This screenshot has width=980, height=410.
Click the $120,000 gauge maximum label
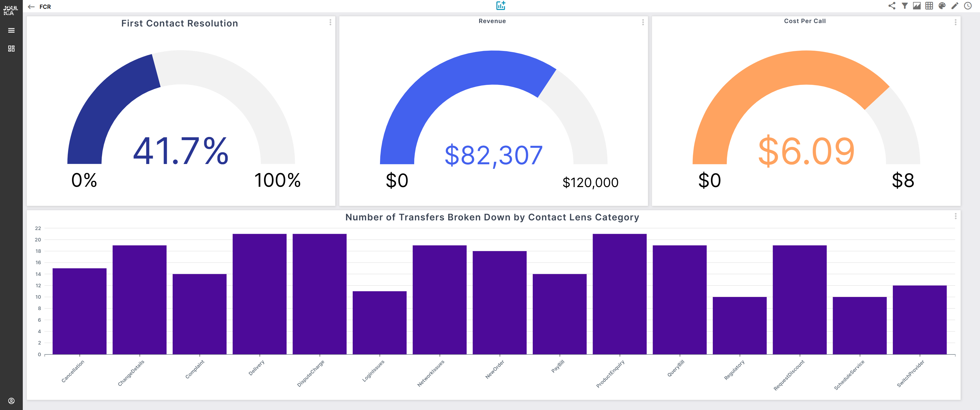pyautogui.click(x=591, y=183)
